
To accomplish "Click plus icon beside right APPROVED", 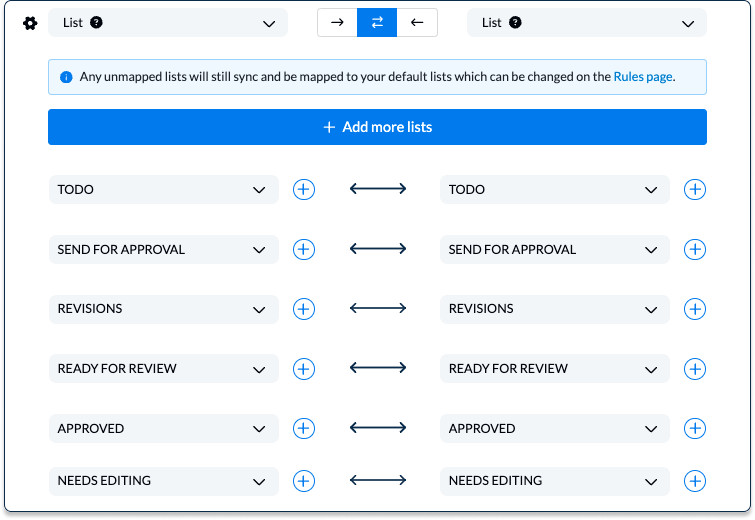I will click(x=695, y=429).
